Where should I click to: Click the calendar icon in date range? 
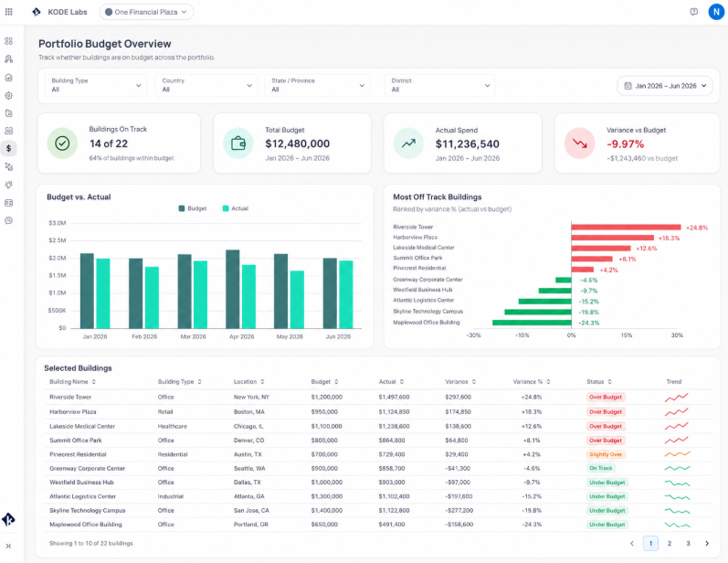pos(628,86)
